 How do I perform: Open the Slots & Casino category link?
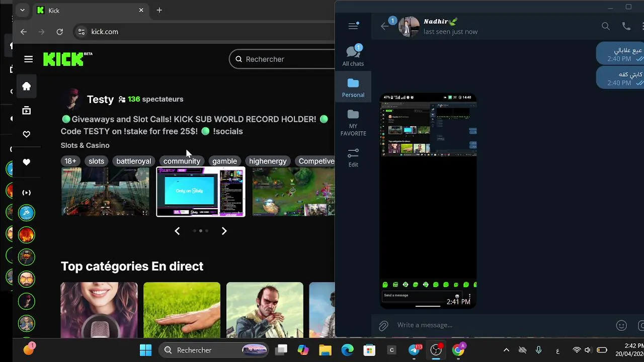85,145
